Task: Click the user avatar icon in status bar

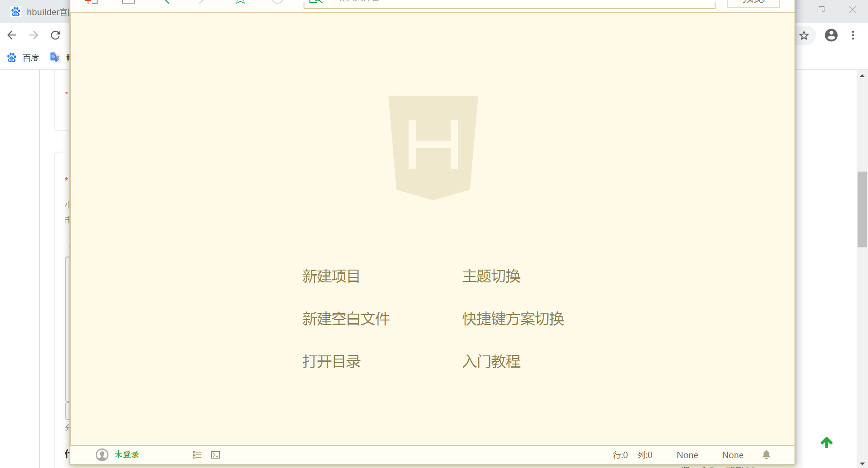Action: tap(102, 454)
